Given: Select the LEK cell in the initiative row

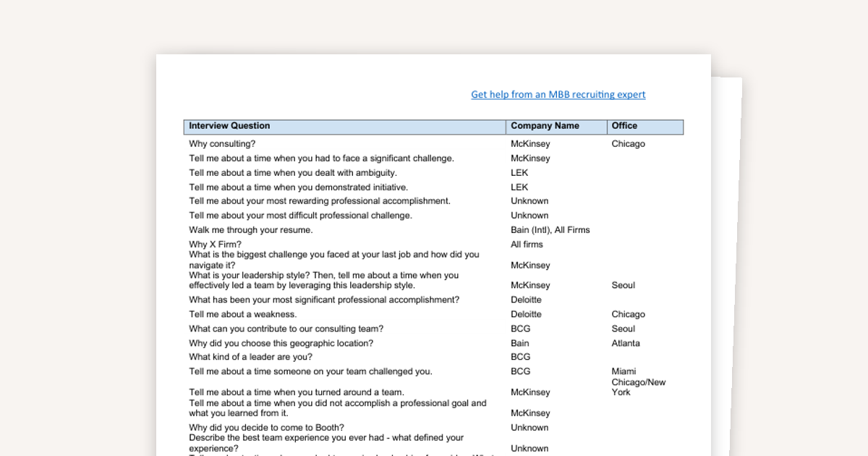Looking at the screenshot, I should (519, 187).
